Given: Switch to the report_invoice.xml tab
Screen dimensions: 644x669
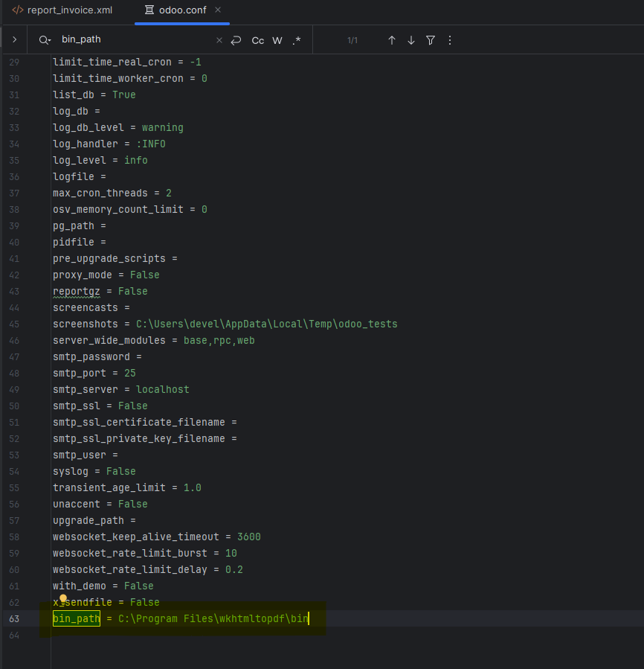Looking at the screenshot, I should tap(68, 10).
